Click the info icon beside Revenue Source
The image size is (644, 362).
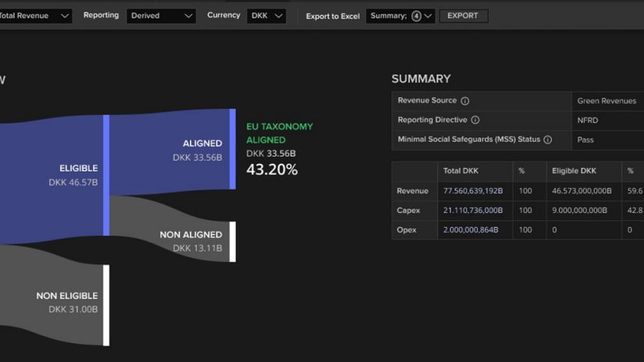point(465,101)
